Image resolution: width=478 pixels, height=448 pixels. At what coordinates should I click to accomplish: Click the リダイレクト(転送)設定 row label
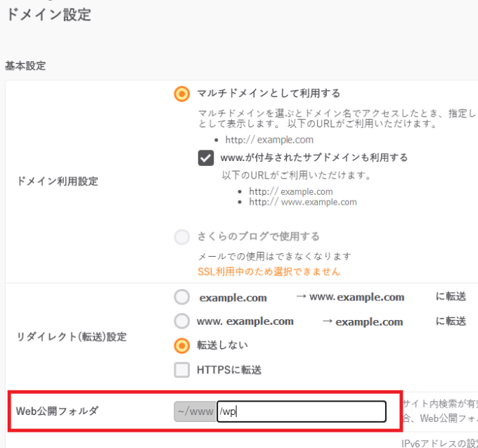click(71, 336)
